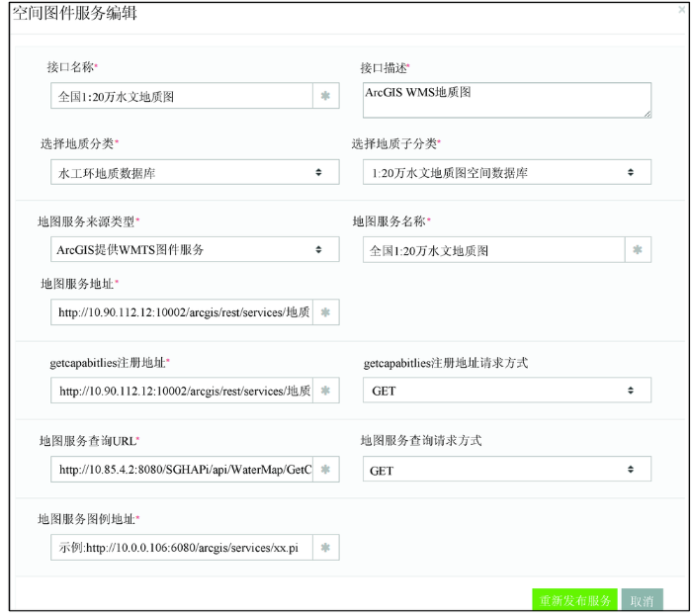Click asterisk icon beside 地图服务查询URL field
Image resolution: width=692 pixels, height=616 pixels.
[x=325, y=469]
